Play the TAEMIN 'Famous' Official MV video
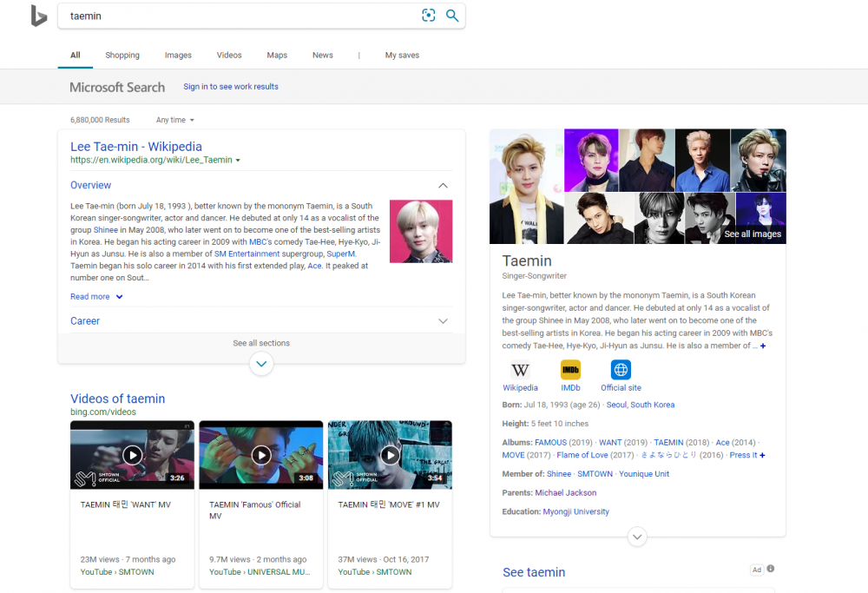This screenshot has height=593, width=868. tap(261, 455)
